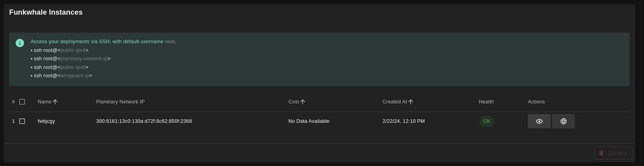Click the Actions column header
The height and width of the screenshot is (166, 644).
point(536,102)
